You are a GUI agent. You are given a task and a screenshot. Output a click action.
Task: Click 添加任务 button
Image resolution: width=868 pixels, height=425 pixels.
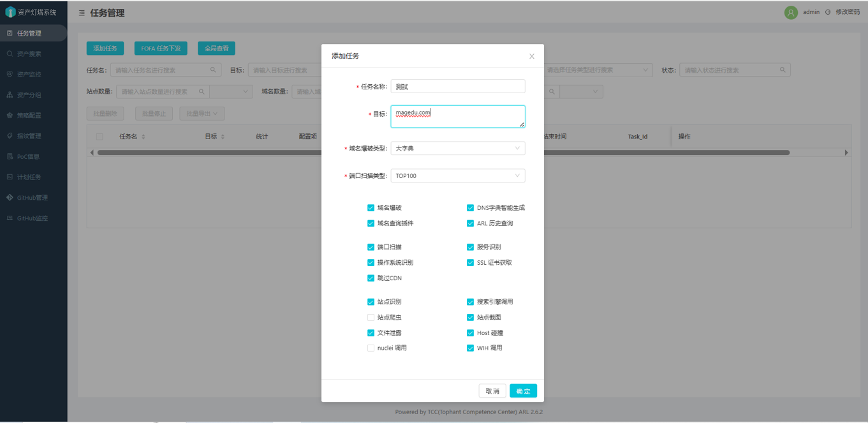(105, 48)
